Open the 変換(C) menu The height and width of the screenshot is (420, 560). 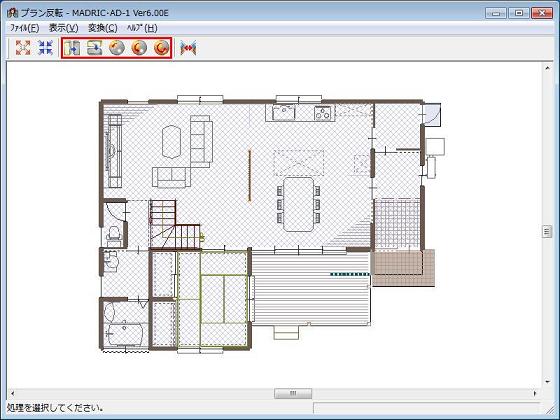click(102, 28)
